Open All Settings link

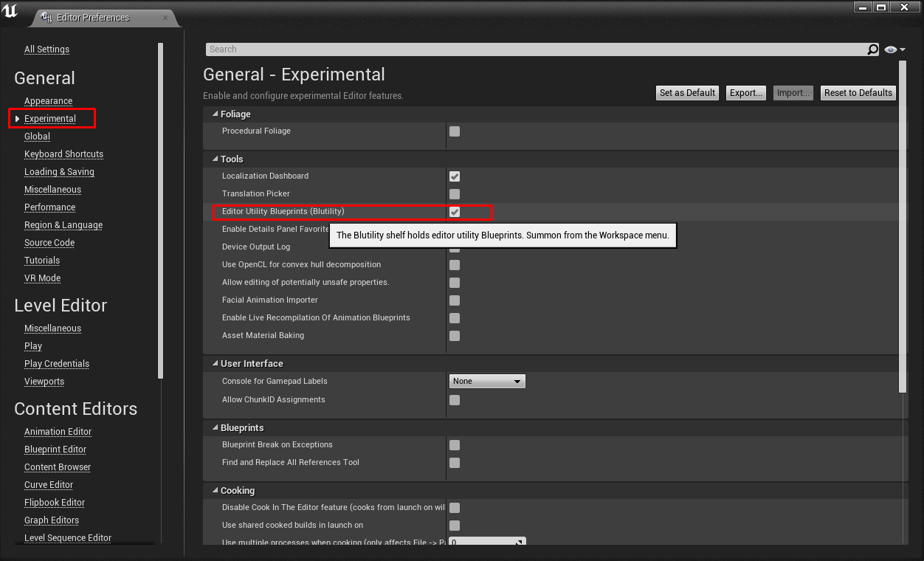[46, 49]
